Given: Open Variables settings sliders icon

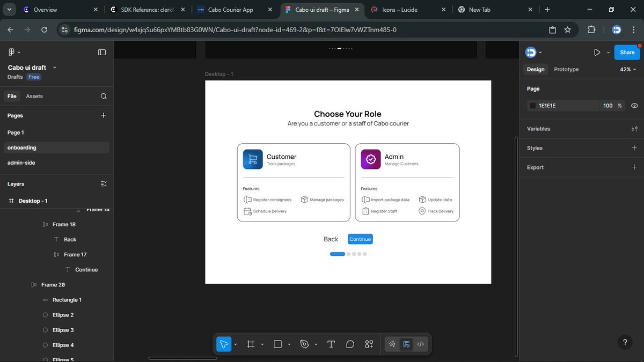Looking at the screenshot, I should pos(634,129).
